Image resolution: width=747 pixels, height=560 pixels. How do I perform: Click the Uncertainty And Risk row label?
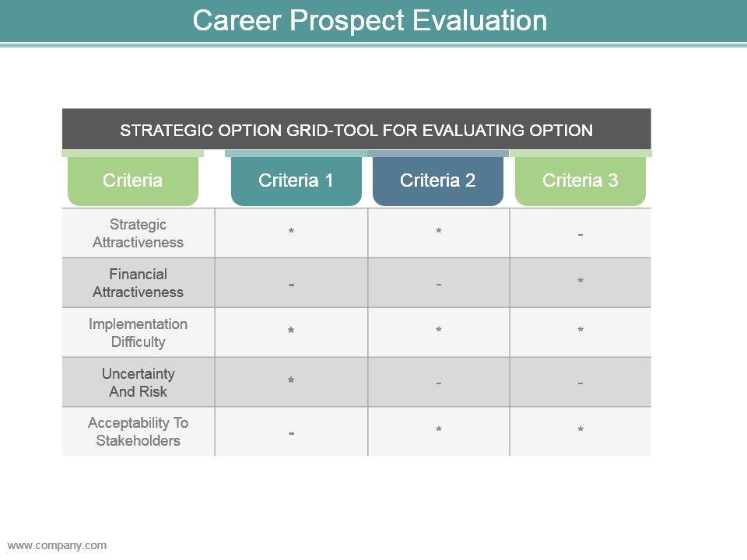coord(138,383)
